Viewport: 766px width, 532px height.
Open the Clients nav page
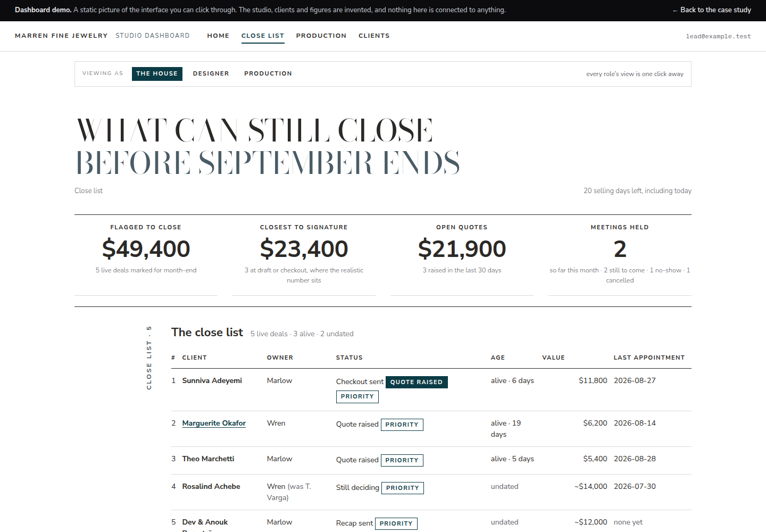tap(374, 36)
